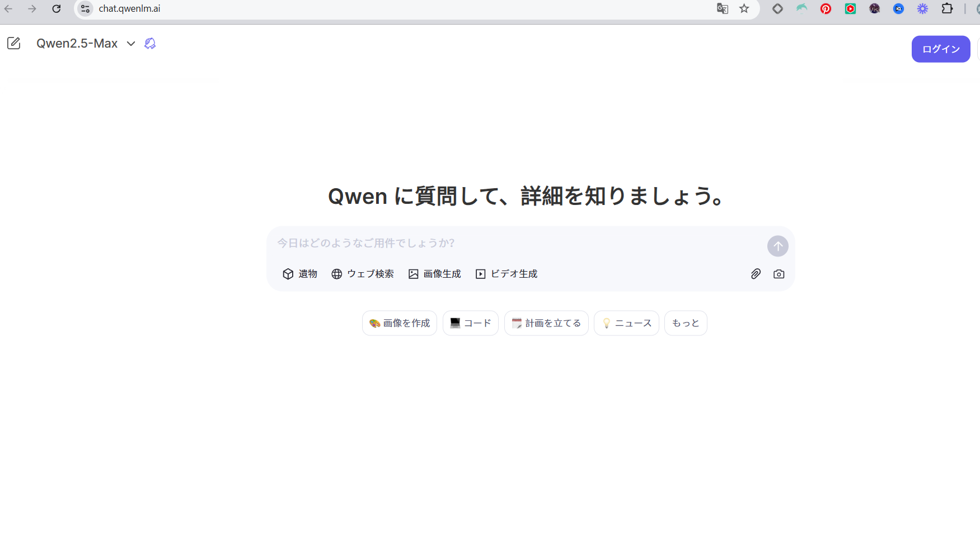Image resolution: width=980 pixels, height=541 pixels.
Task: Click the send arrow button
Action: pos(777,246)
